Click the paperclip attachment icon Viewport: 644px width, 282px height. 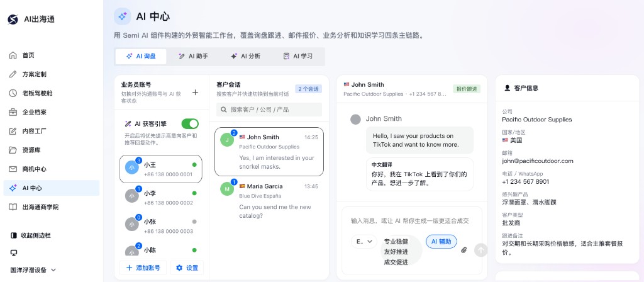point(464,250)
